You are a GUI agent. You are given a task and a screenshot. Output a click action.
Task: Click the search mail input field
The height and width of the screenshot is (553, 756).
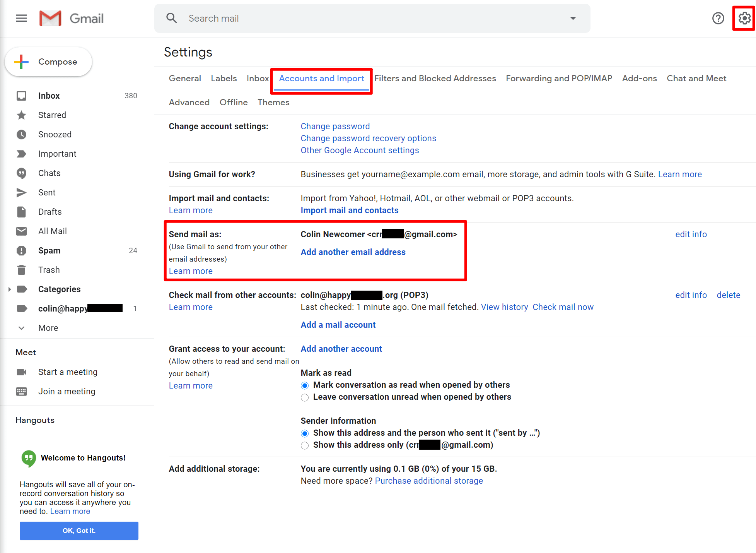tap(370, 18)
